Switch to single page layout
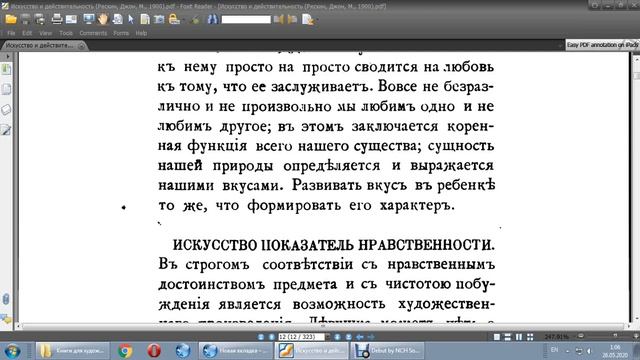This screenshot has height=360, width=640. [497, 337]
